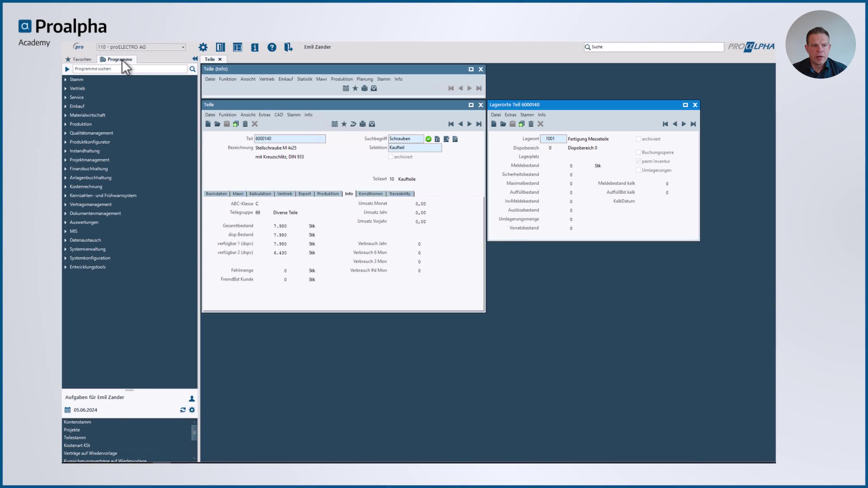
Task: Enable Umlagerungen checkbox
Action: coord(638,170)
